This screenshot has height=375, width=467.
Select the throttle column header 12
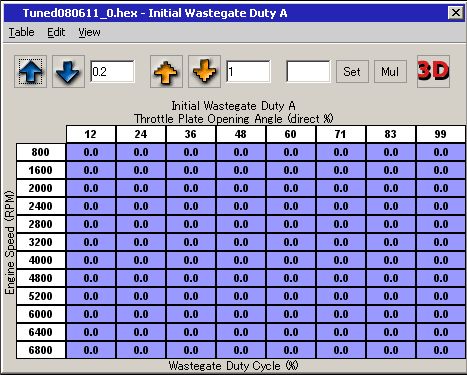pos(91,134)
